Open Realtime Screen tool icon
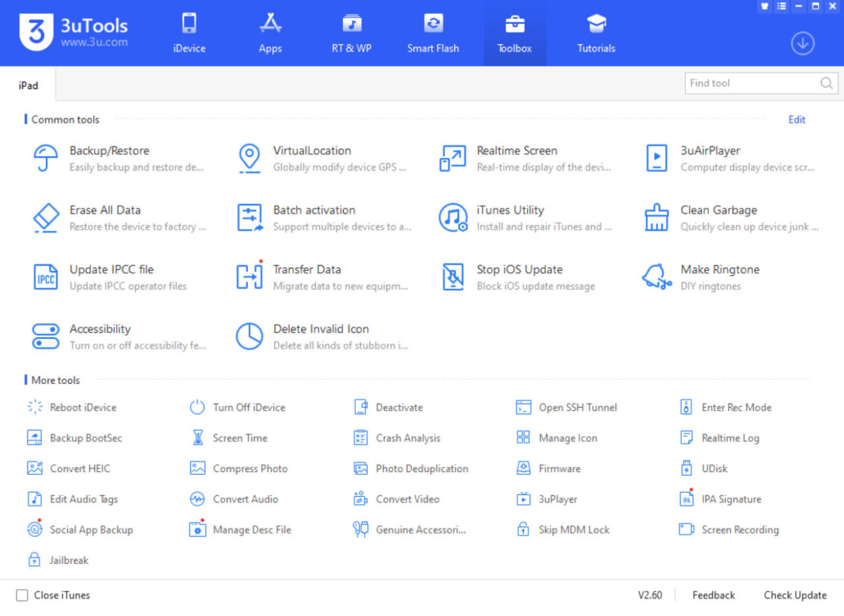 click(x=453, y=158)
